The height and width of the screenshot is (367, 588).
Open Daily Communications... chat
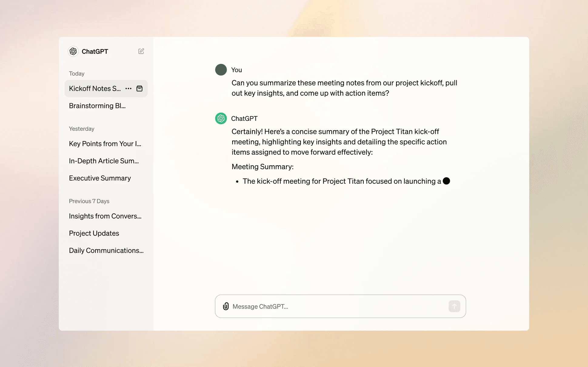point(106,250)
